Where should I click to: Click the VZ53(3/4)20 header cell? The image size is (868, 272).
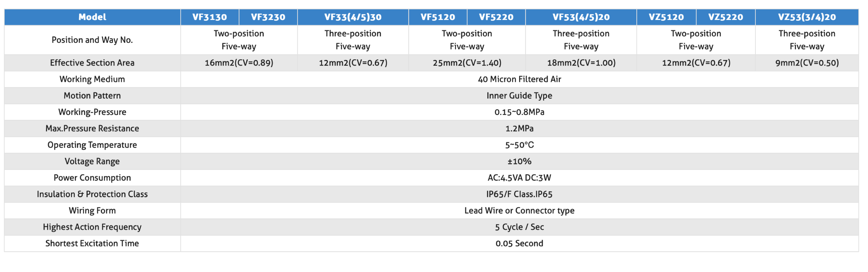pyautogui.click(x=807, y=17)
